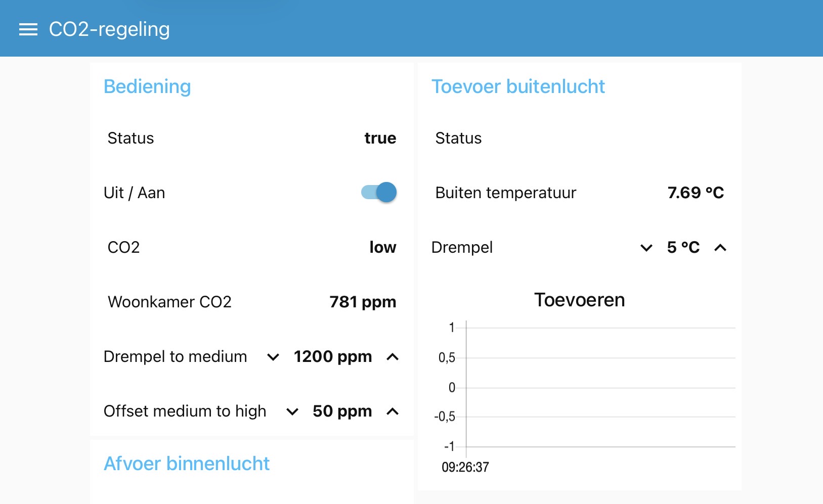This screenshot has height=504, width=823.
Task: Increase Drempel to medium with up chevron
Action: (393, 357)
